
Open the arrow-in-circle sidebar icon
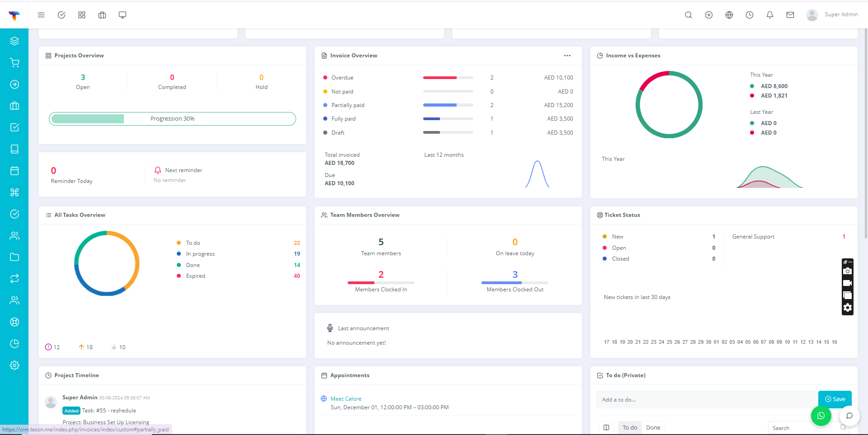coord(14,84)
